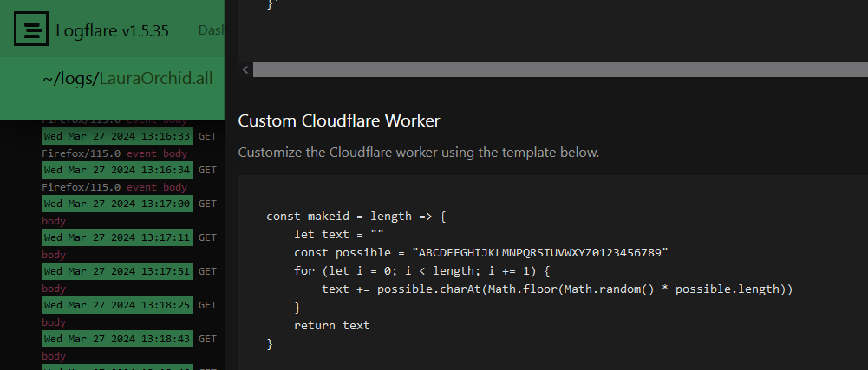Image resolution: width=868 pixels, height=370 pixels.
Task: Expand body of the 13:17:00 log entry
Action: 54,221
